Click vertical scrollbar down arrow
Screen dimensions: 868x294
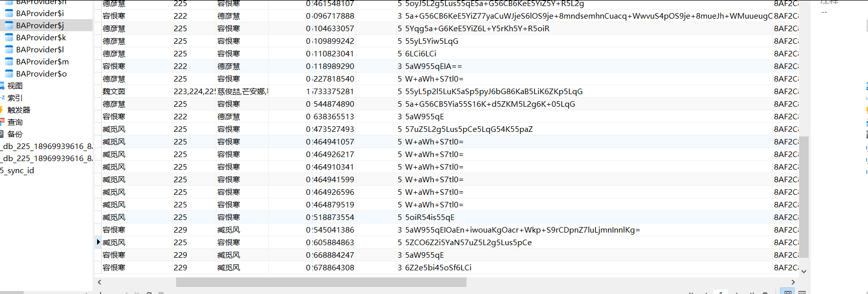pos(804,271)
